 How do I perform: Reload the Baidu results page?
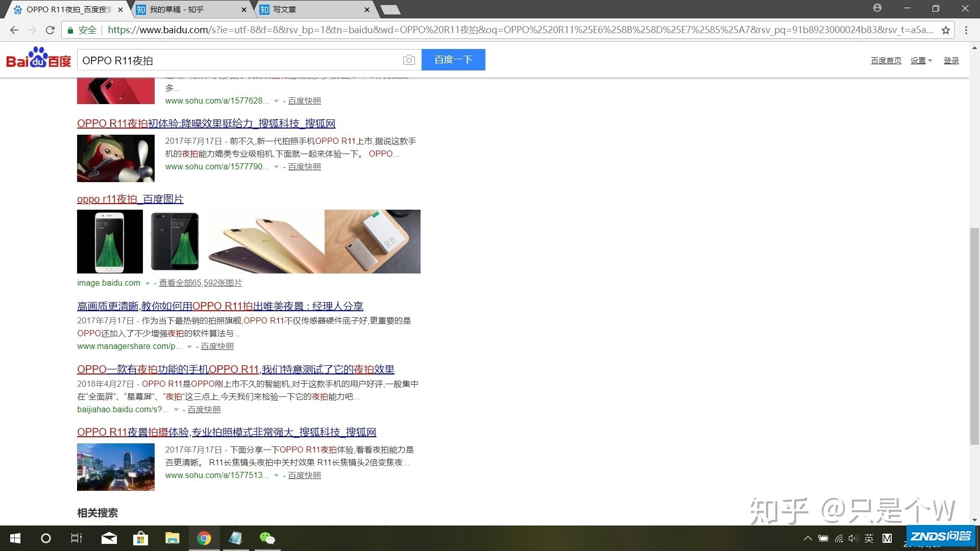[x=50, y=30]
